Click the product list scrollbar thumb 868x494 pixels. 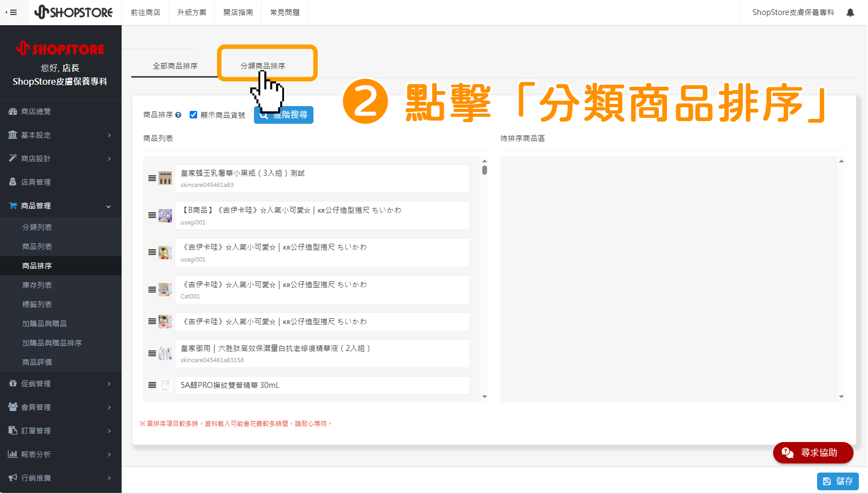484,170
